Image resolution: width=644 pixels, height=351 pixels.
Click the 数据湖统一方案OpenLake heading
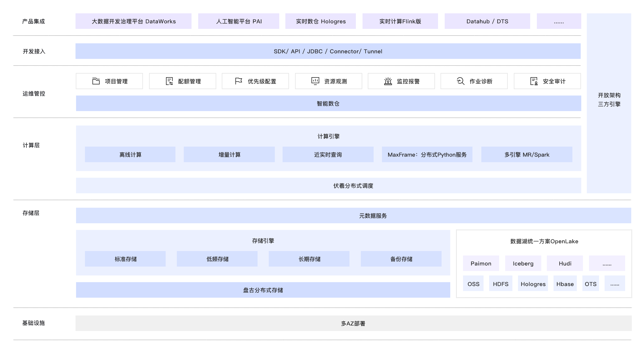click(x=544, y=241)
